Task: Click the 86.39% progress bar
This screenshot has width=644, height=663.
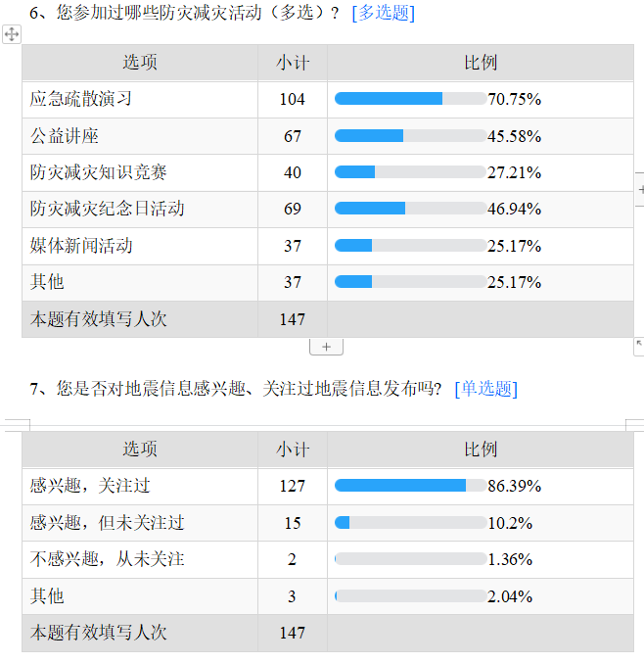Action: [x=410, y=486]
